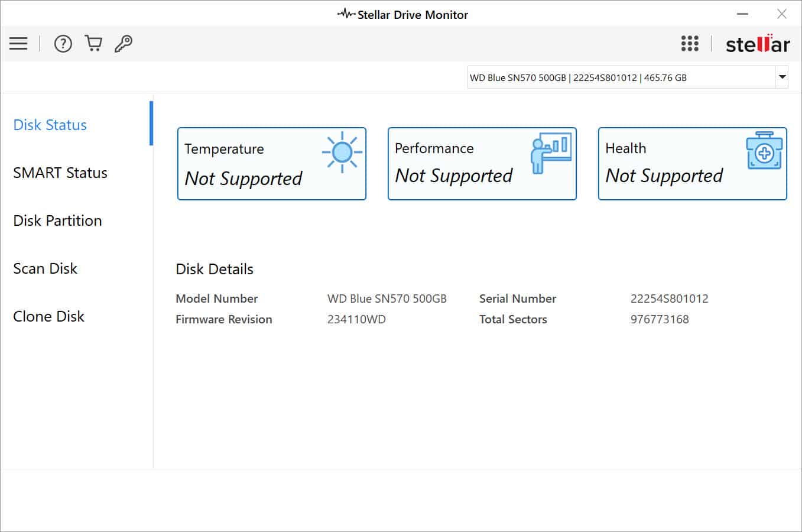
Task: Click the Temperature Not Supported card
Action: [271, 164]
